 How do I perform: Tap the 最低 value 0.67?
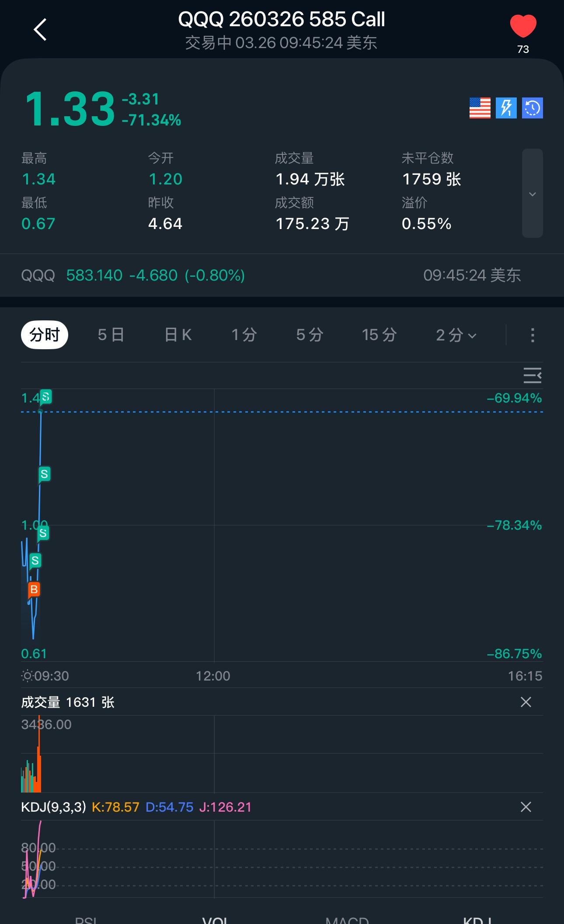[x=38, y=224]
